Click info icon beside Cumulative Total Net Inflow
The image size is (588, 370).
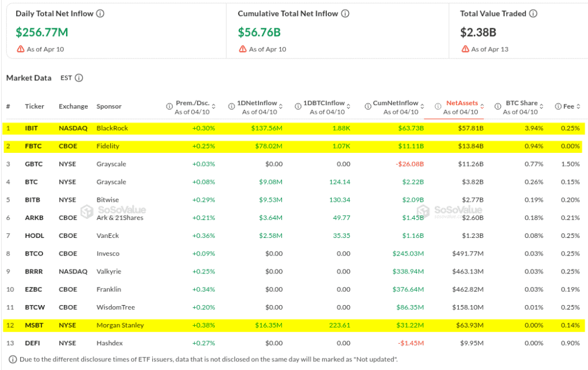coord(345,14)
